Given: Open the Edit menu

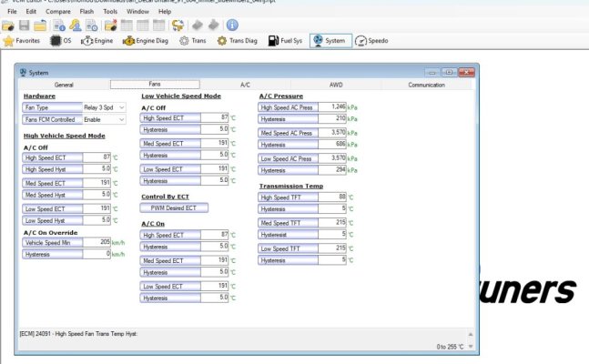Looking at the screenshot, I should point(31,12).
